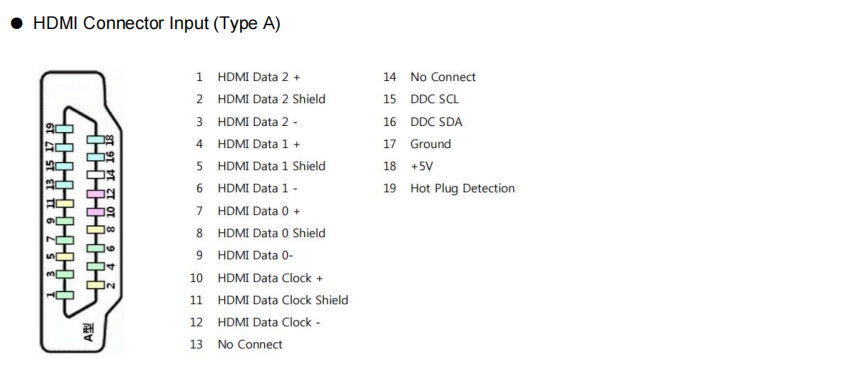Click the yellow pin 2 in the diagram
The width and height of the screenshot is (862, 391).
(96, 285)
